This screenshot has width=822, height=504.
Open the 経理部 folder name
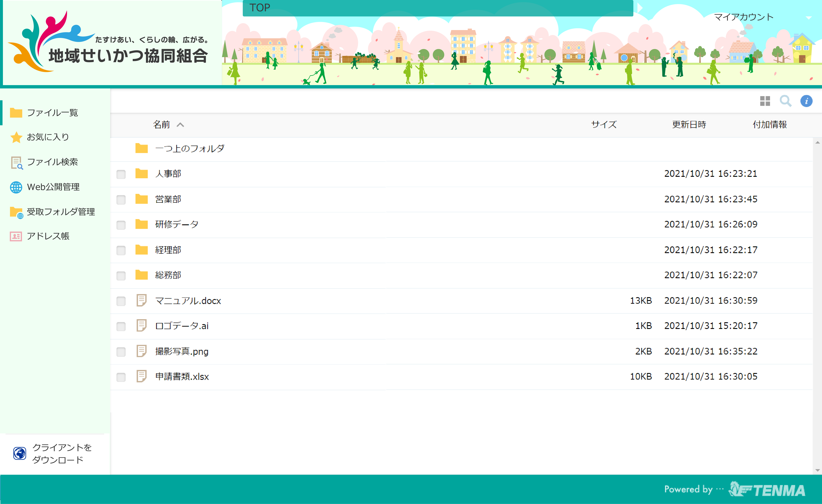pyautogui.click(x=168, y=250)
